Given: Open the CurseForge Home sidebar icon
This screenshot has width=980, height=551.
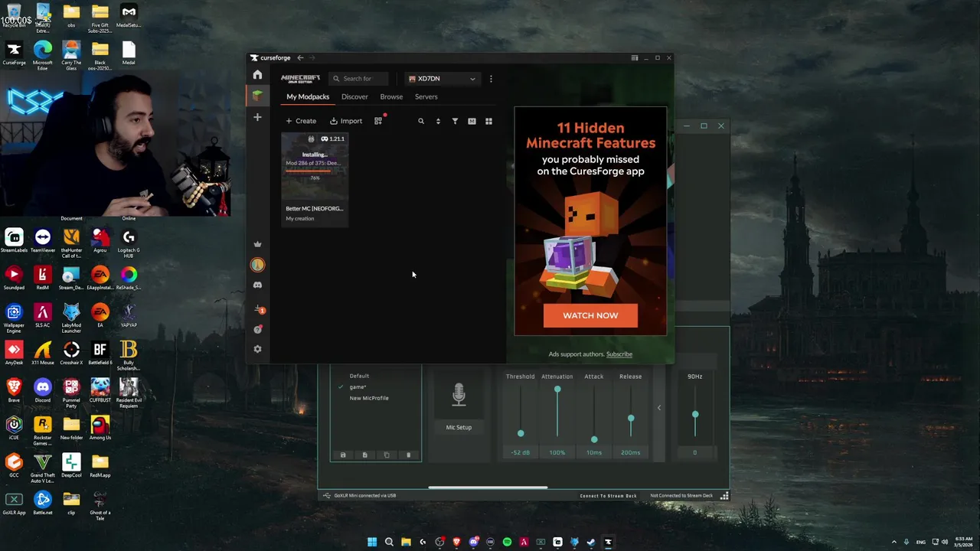Looking at the screenshot, I should (x=257, y=75).
